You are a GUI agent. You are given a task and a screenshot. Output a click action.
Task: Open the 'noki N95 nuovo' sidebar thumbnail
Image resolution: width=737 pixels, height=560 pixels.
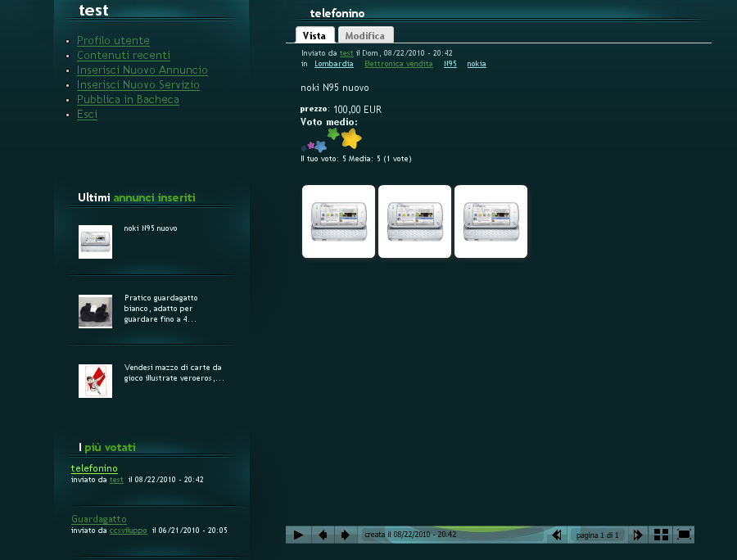96,242
